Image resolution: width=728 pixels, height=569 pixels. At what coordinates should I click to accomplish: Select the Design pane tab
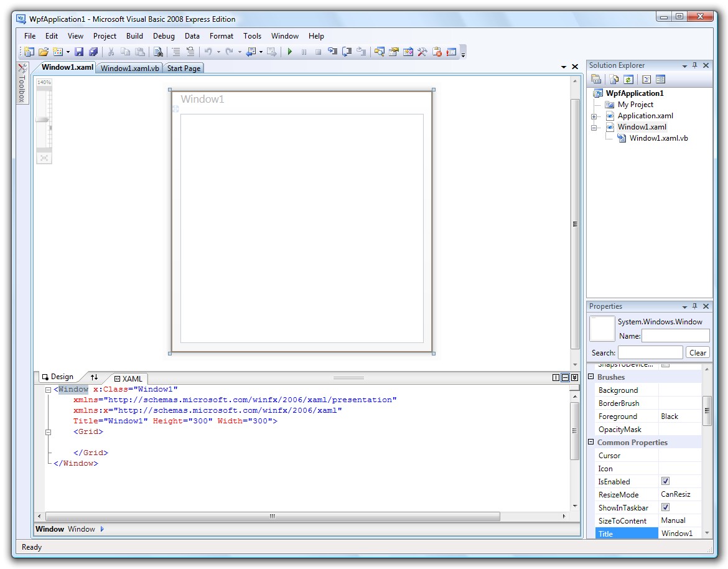click(x=58, y=377)
